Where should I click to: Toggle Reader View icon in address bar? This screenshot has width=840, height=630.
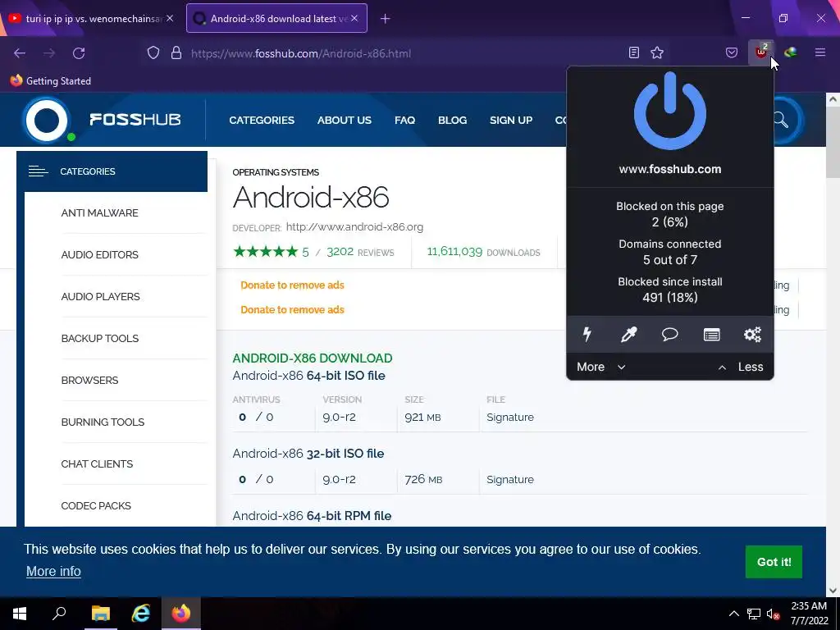tap(634, 52)
